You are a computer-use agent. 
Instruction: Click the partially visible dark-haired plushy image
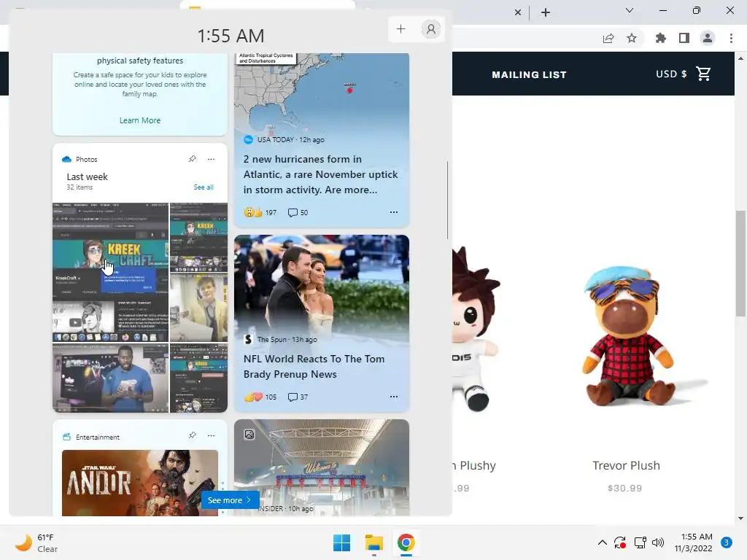475,329
